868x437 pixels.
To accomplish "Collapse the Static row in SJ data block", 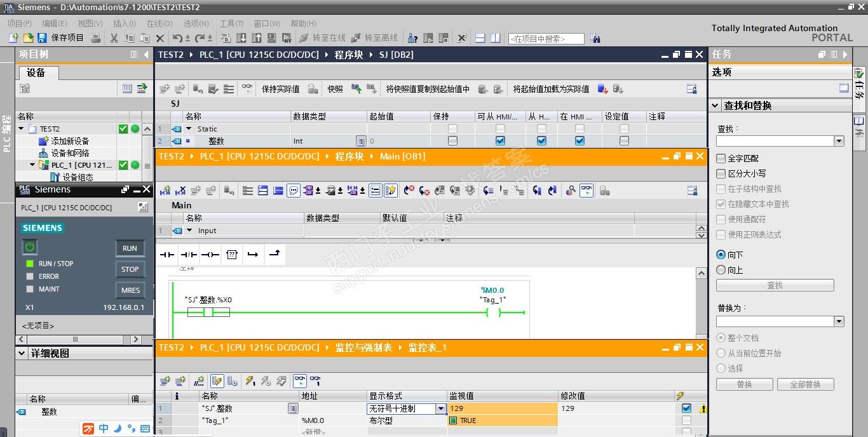I will [x=189, y=129].
